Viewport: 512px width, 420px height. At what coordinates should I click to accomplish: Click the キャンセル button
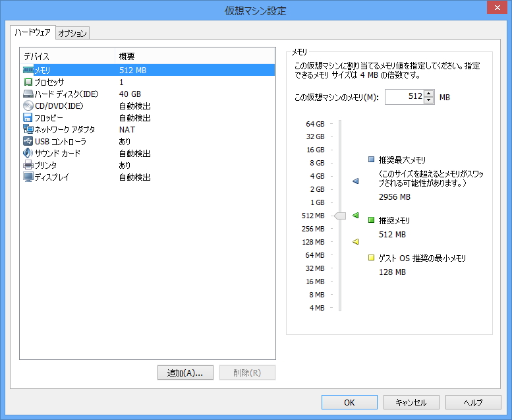pyautogui.click(x=411, y=402)
